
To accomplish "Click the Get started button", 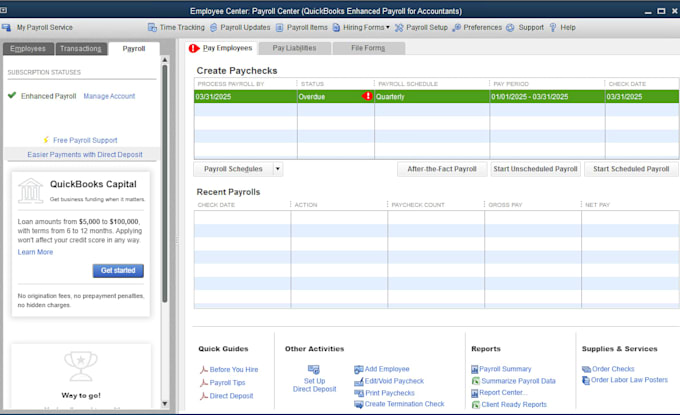I will pyautogui.click(x=118, y=271).
